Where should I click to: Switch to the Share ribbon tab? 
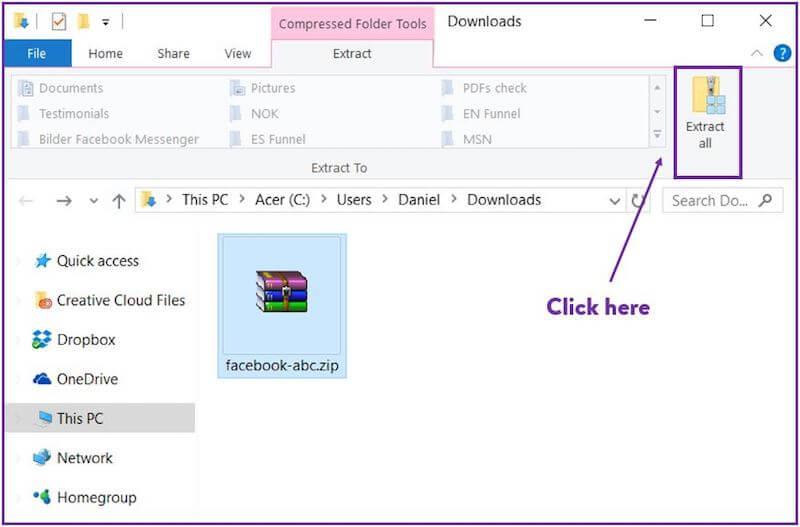[173, 54]
